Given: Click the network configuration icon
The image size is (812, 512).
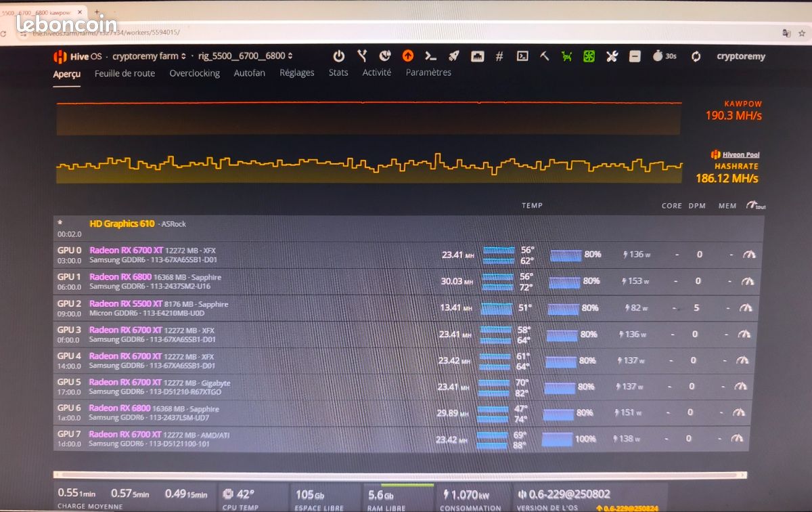Looking at the screenshot, I should tap(477, 56).
